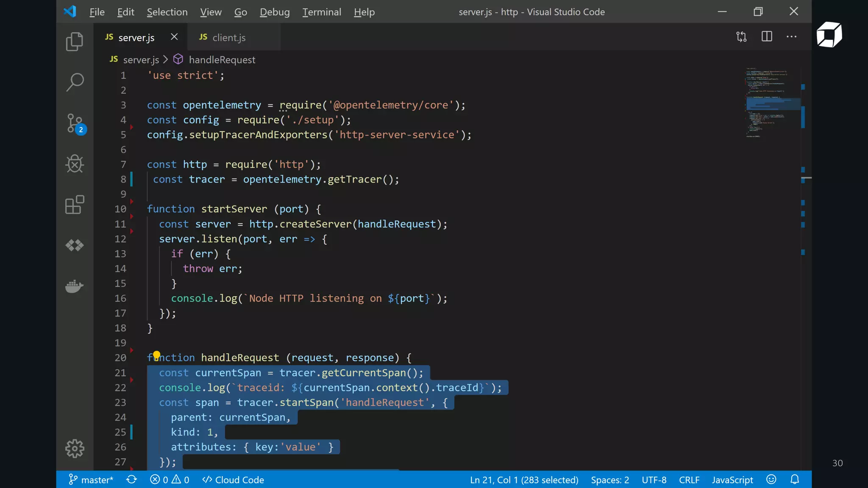
Task: Open File menu
Action: point(97,12)
